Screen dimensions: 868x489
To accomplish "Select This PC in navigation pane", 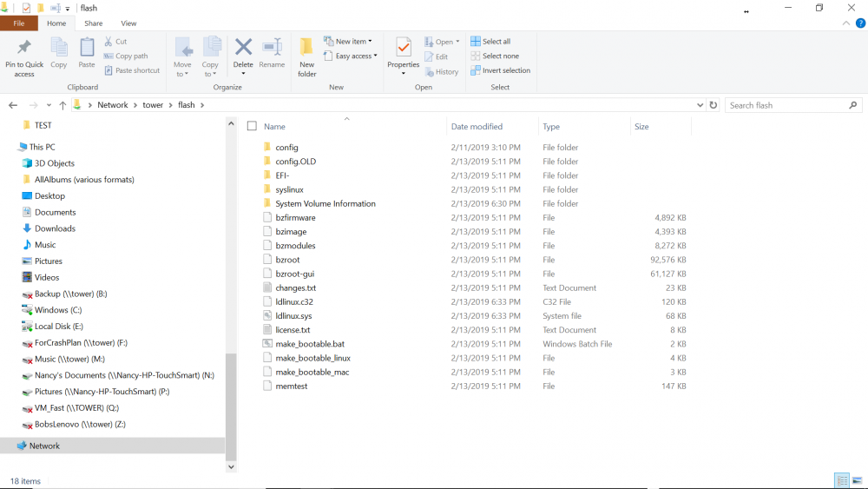I will coord(42,147).
